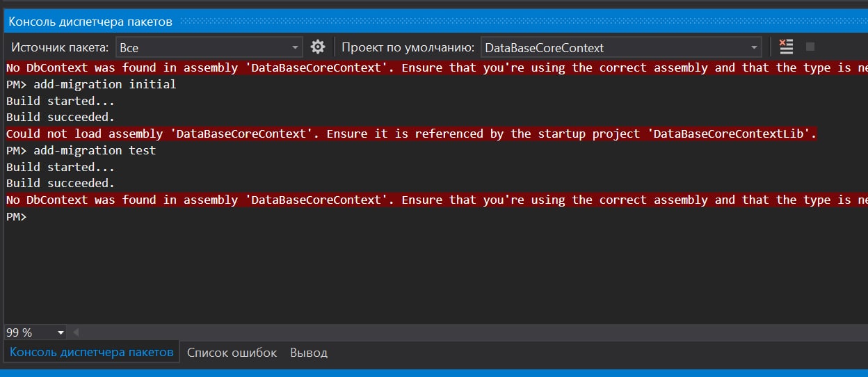Open the 'Источник пакета' dropdown showing Все
The height and width of the screenshot is (377, 868).
point(209,47)
